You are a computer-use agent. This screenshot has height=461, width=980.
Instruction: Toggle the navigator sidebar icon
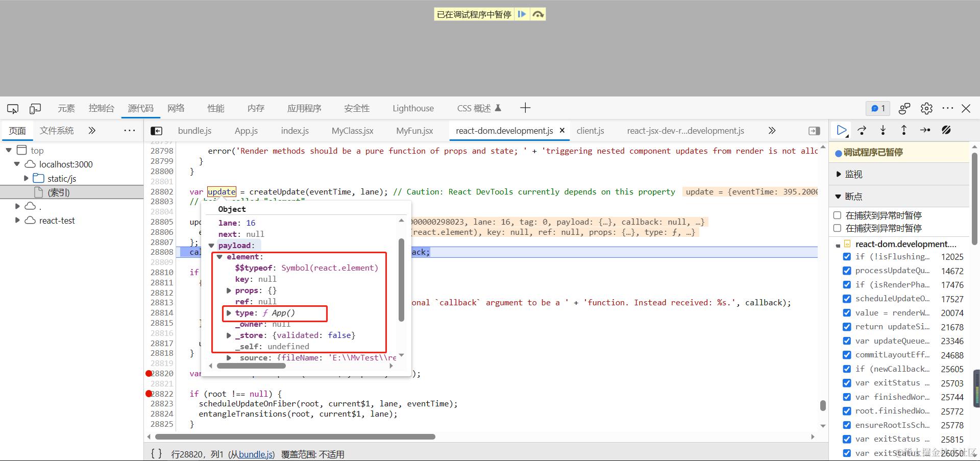[157, 131]
